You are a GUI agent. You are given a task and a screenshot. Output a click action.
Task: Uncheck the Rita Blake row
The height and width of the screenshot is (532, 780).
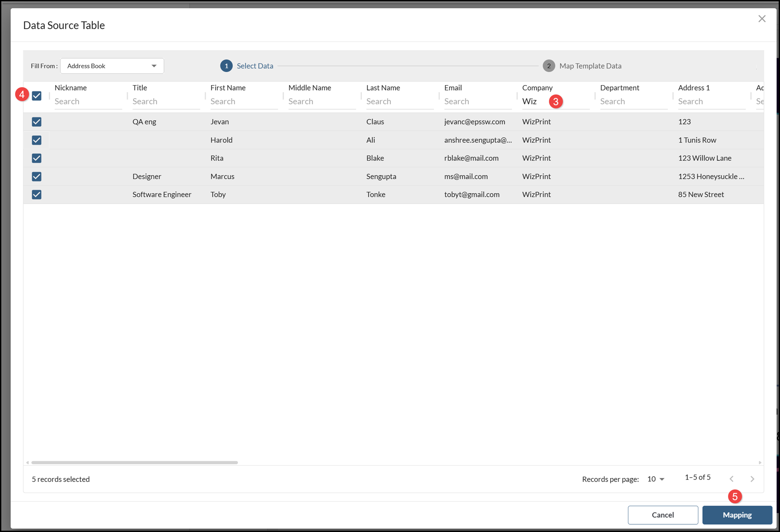click(37, 158)
